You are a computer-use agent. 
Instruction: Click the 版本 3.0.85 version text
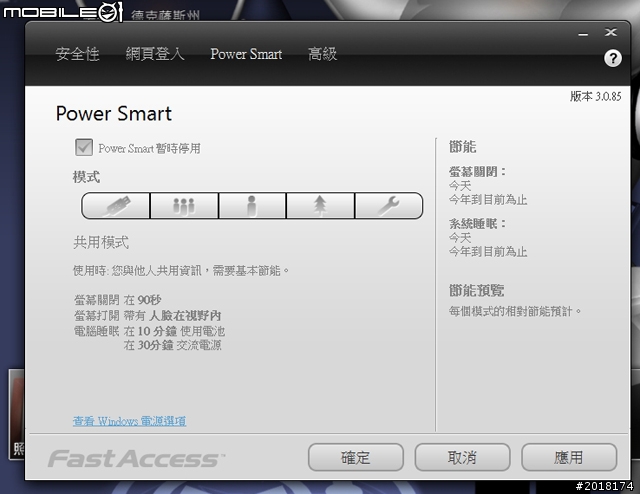(596, 96)
